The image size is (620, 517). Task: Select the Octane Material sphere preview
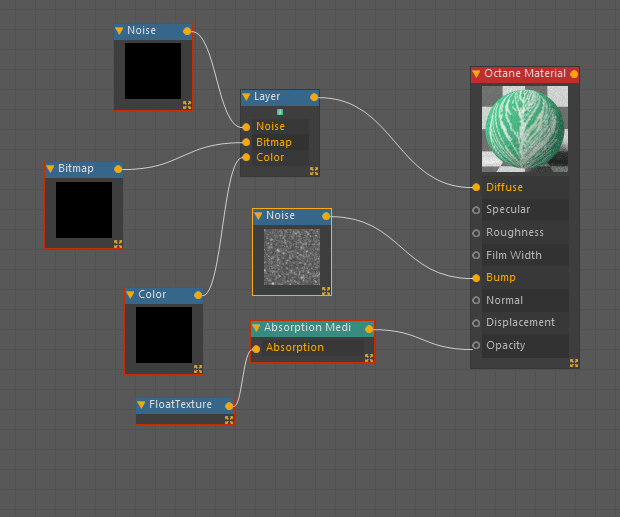click(x=525, y=129)
